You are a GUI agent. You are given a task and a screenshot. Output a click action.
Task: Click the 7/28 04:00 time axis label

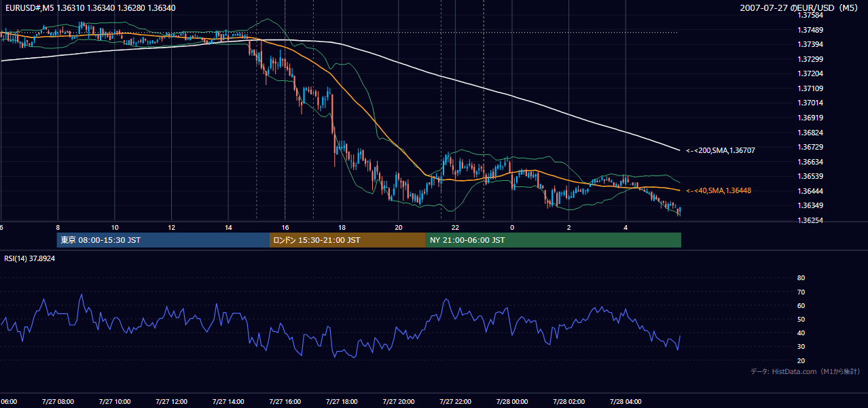626,401
